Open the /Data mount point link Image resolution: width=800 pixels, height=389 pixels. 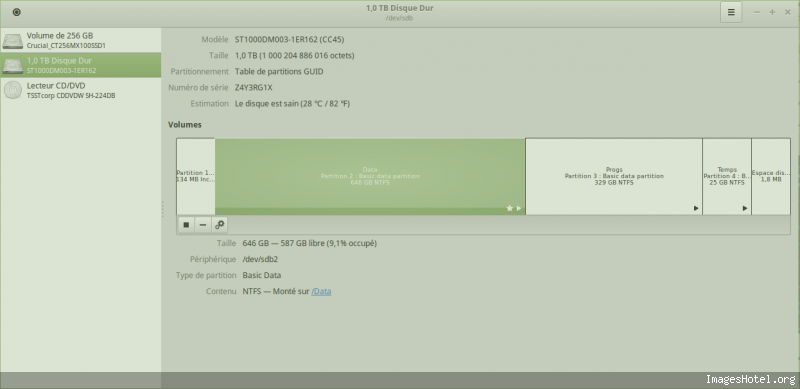click(321, 291)
